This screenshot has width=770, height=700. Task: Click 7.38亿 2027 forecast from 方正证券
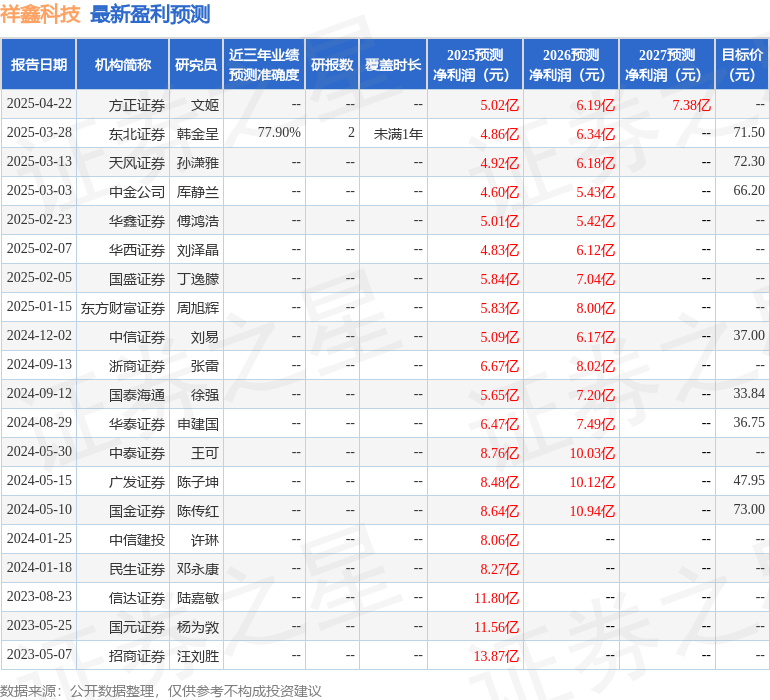tap(691, 104)
